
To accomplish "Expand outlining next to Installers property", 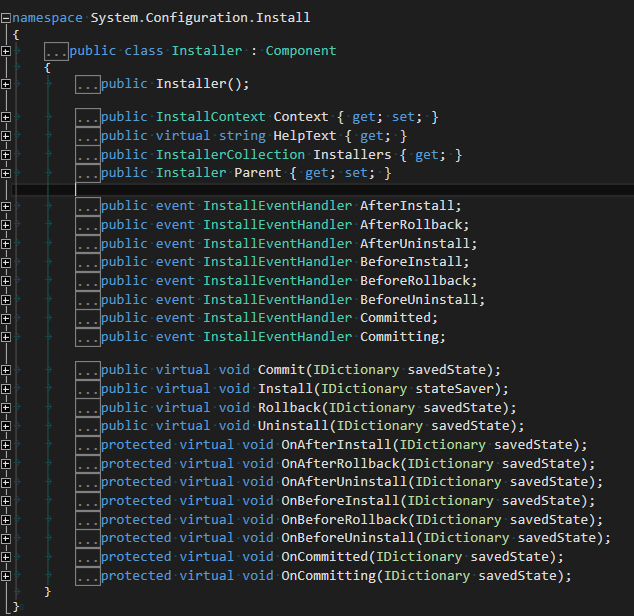I will (6, 155).
